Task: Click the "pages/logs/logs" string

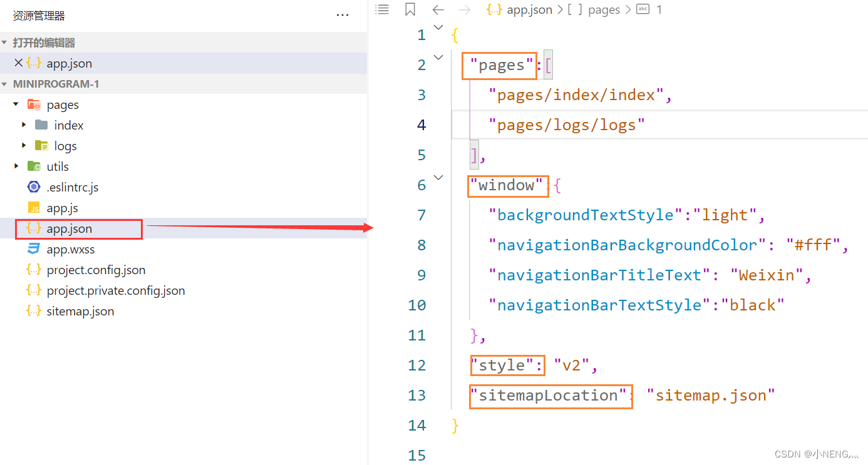Action: click(x=567, y=125)
